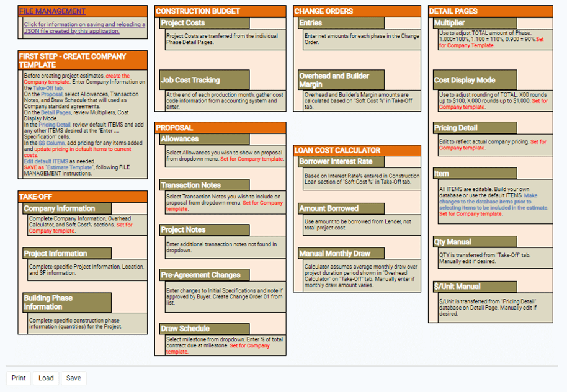Click 'Enter changes to Initial Specifications' description text
The height and width of the screenshot is (392, 567).
coord(225,296)
